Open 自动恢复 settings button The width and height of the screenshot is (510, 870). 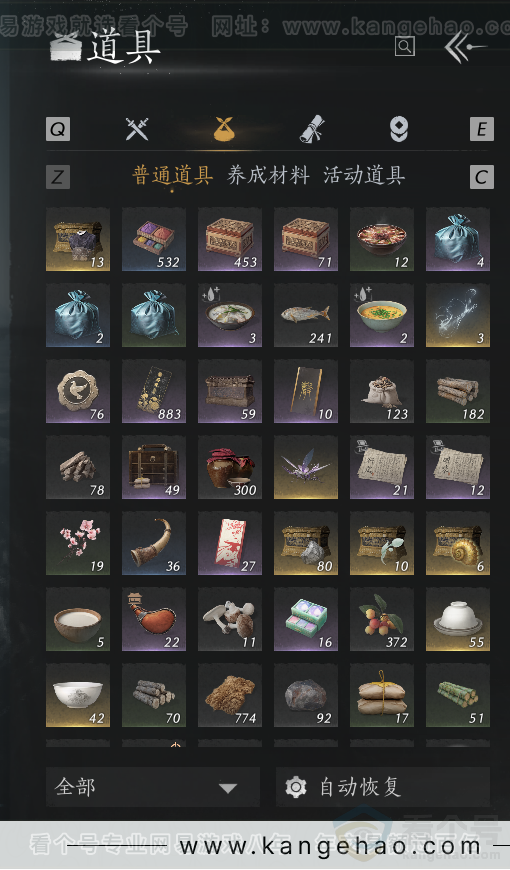click(x=383, y=787)
